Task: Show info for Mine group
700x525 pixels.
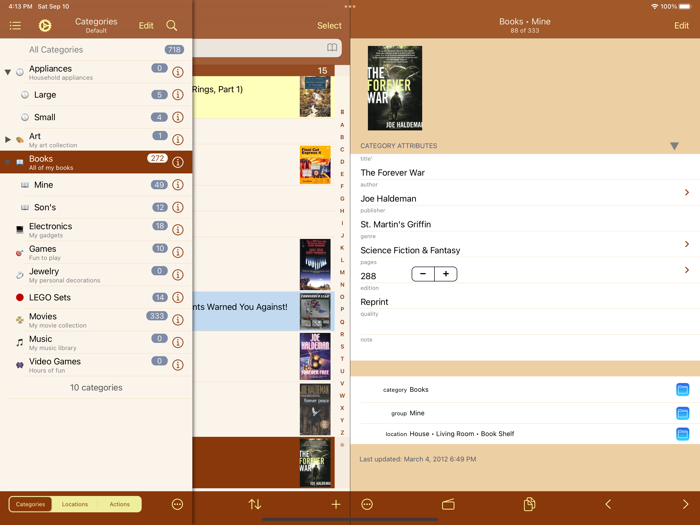Action: coord(178,185)
